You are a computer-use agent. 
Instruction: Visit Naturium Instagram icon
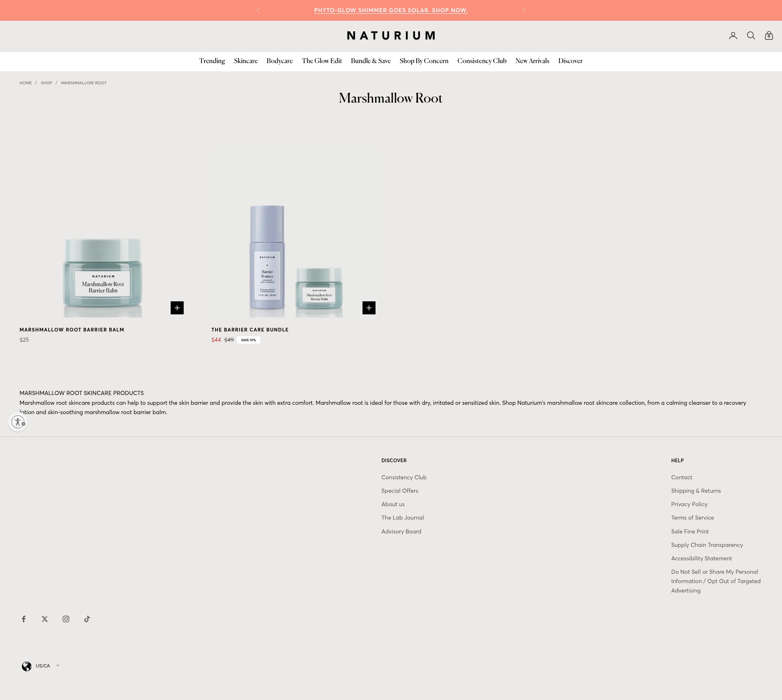click(x=66, y=619)
